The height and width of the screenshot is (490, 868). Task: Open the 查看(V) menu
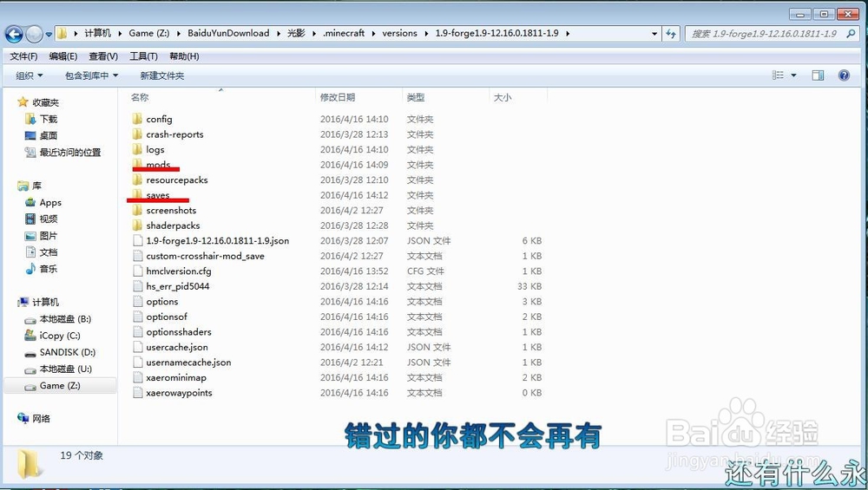(103, 56)
